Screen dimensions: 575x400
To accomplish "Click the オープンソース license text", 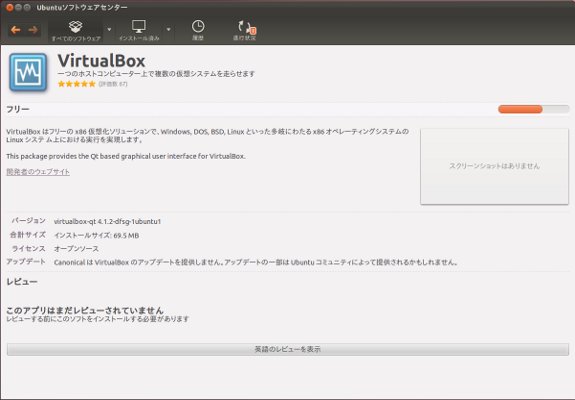I will coord(76,249).
